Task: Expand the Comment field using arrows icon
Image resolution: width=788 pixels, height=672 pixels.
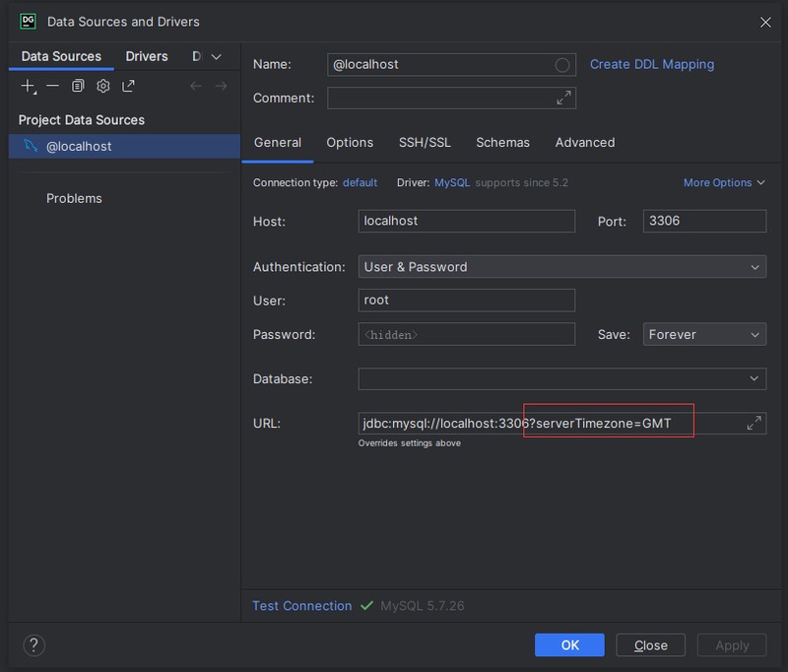Action: pyautogui.click(x=563, y=98)
